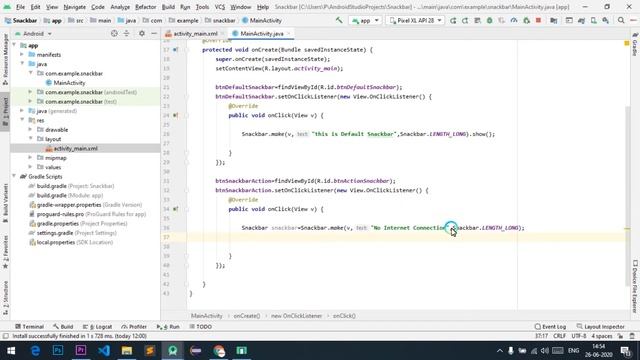The width and height of the screenshot is (640, 360).
Task: Click the project panel settings gear icon
Action: click(x=142, y=33)
